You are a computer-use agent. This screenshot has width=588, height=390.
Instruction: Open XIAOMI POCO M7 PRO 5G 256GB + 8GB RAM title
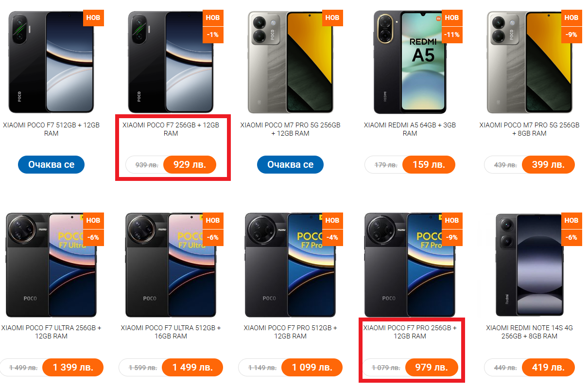(529, 129)
